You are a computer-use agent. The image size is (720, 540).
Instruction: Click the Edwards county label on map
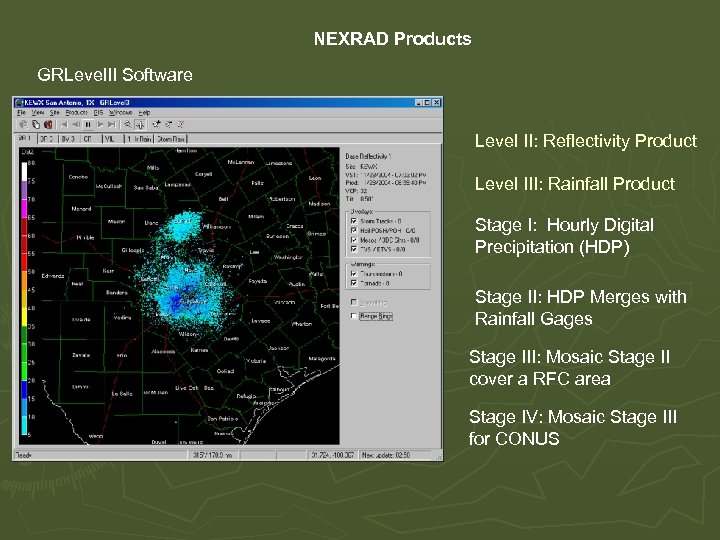pos(53,276)
